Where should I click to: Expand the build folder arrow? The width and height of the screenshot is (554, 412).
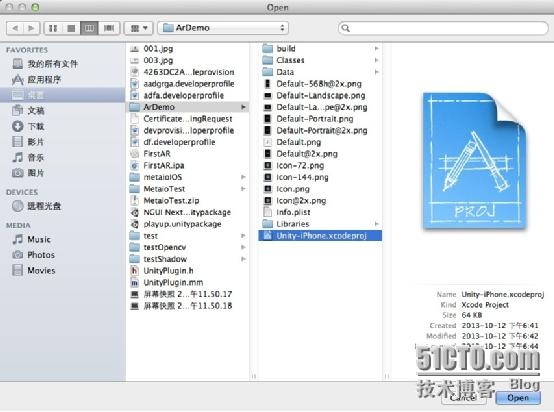pos(377,49)
